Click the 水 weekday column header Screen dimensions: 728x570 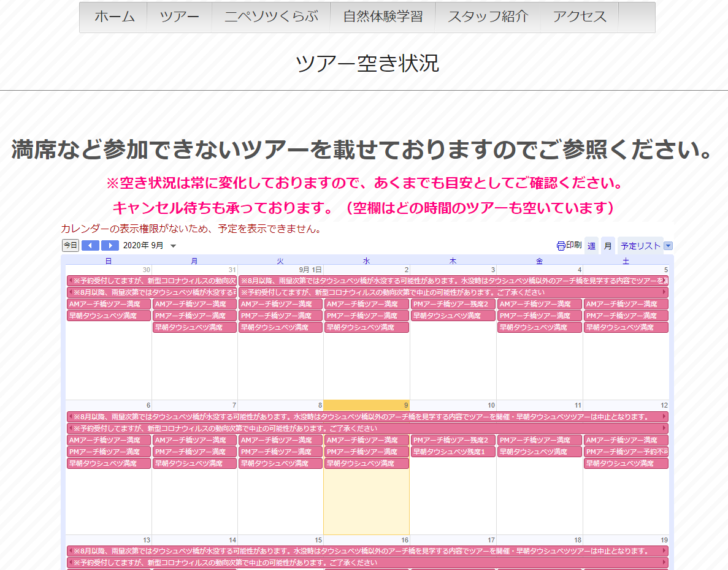coord(366,260)
